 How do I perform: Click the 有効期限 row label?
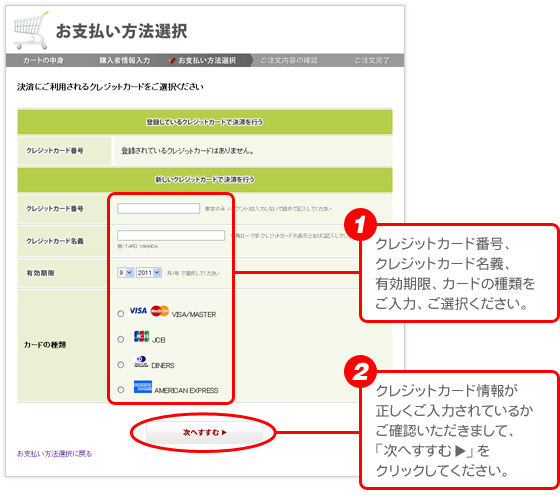pyautogui.click(x=40, y=273)
